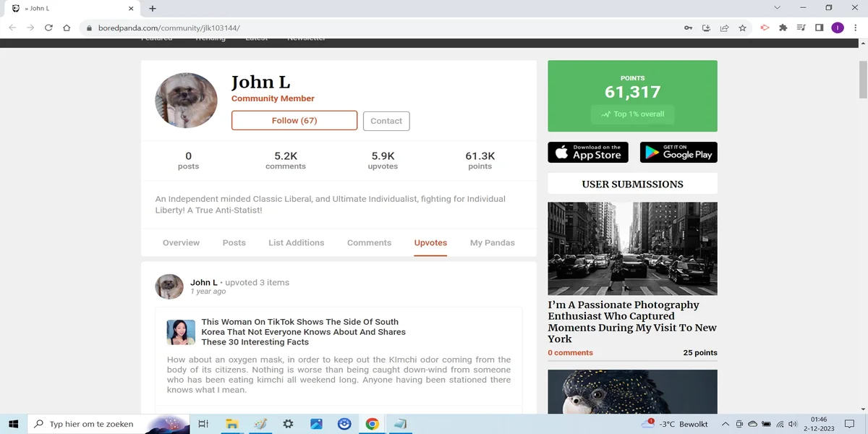Open the New York street photo thumbnail
Viewport: 868px width, 434px height.
632,248
